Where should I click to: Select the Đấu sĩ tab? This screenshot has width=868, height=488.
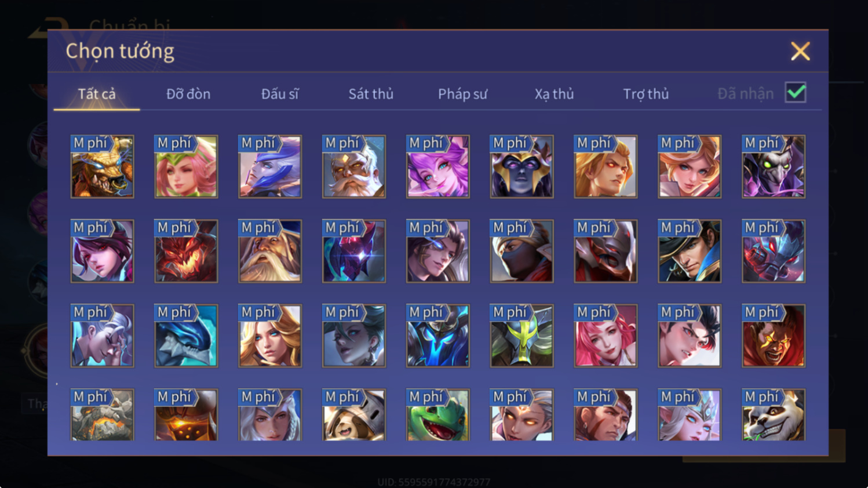[280, 94]
